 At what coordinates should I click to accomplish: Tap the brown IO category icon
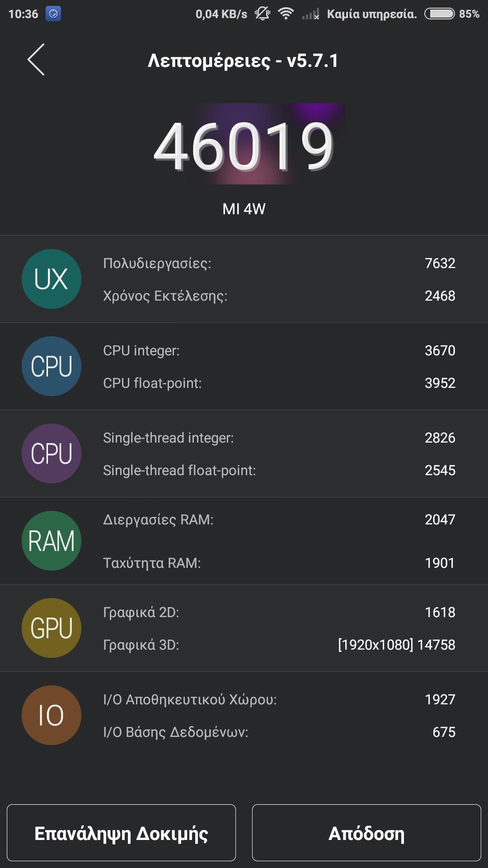(52, 715)
